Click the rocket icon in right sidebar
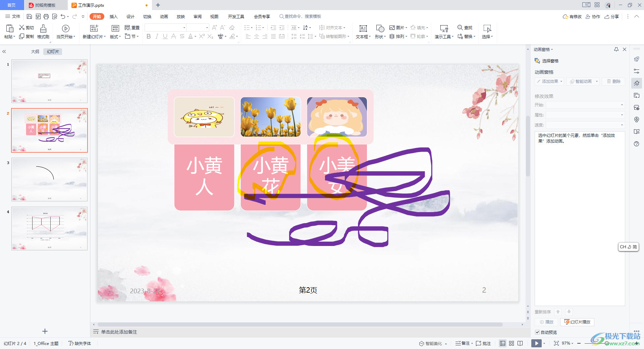Screen dimensions: 644x349 637,59
